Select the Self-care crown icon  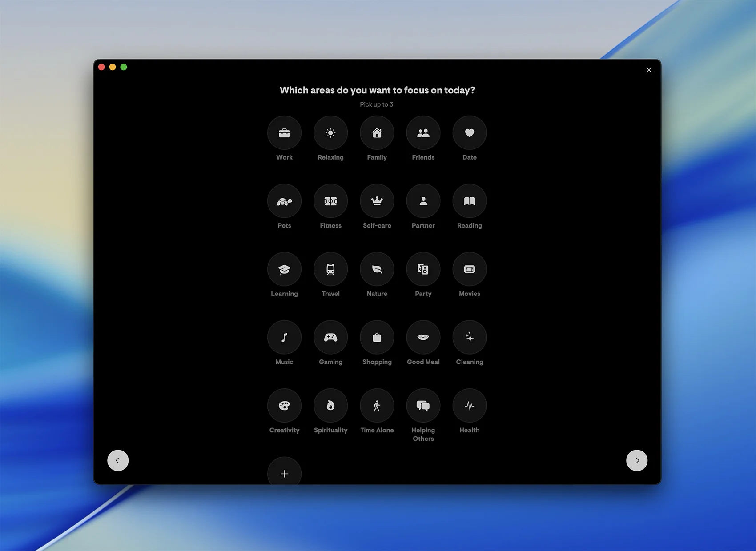(377, 201)
